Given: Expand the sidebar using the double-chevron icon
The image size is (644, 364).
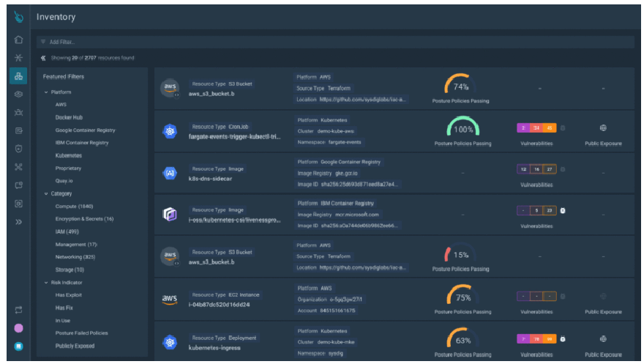Looking at the screenshot, I should pyautogui.click(x=18, y=221).
